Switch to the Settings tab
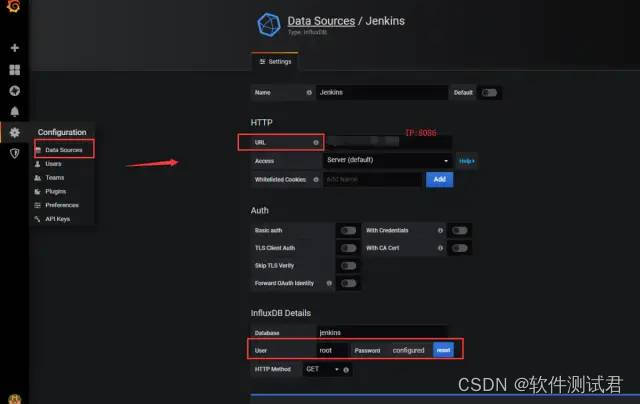Screen dimensions: 640x404 coord(276,62)
